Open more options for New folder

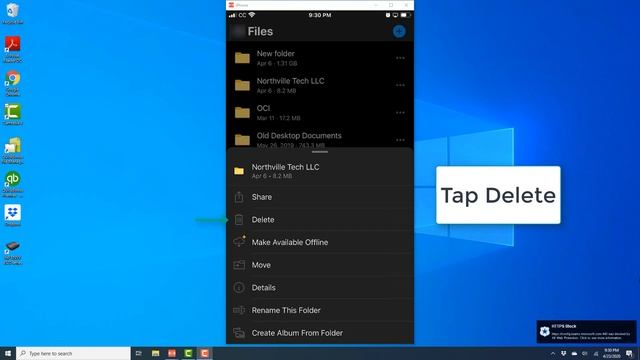(400, 58)
